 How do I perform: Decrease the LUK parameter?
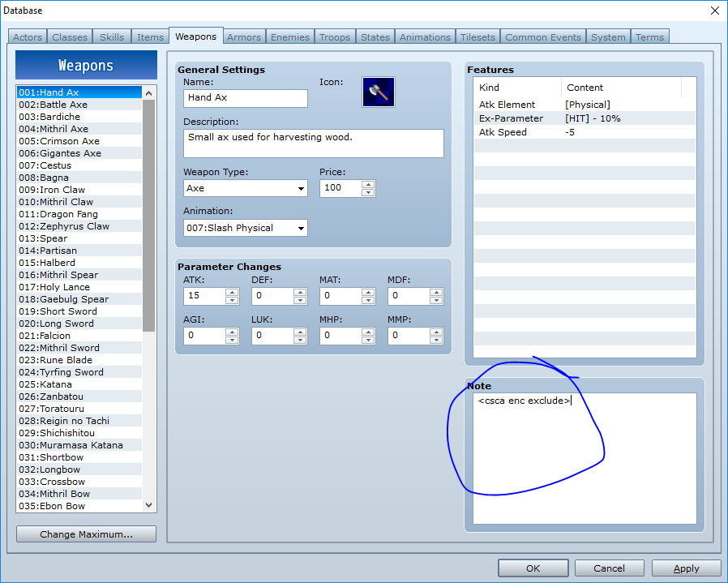300,340
